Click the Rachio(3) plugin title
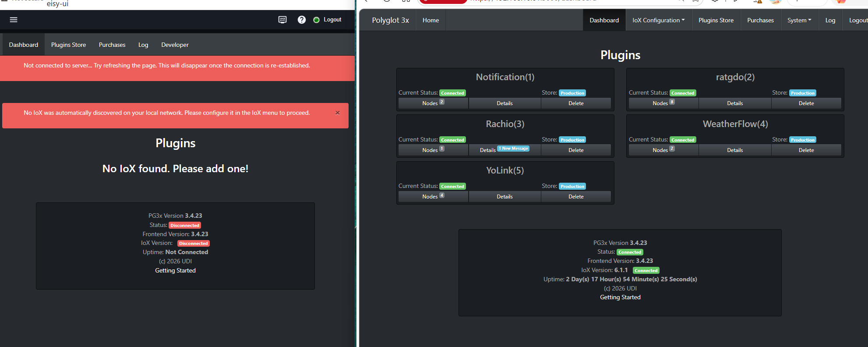Image resolution: width=868 pixels, height=347 pixels. [505, 124]
